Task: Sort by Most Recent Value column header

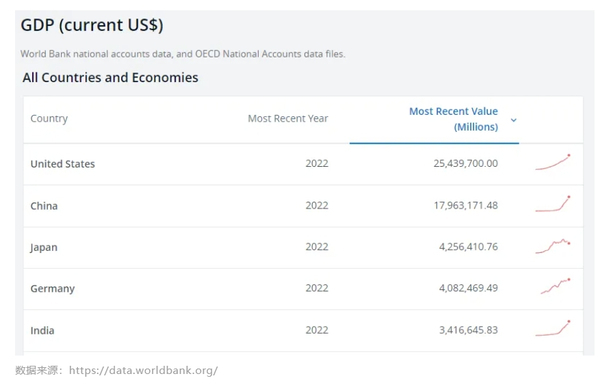Action: pyautogui.click(x=453, y=119)
